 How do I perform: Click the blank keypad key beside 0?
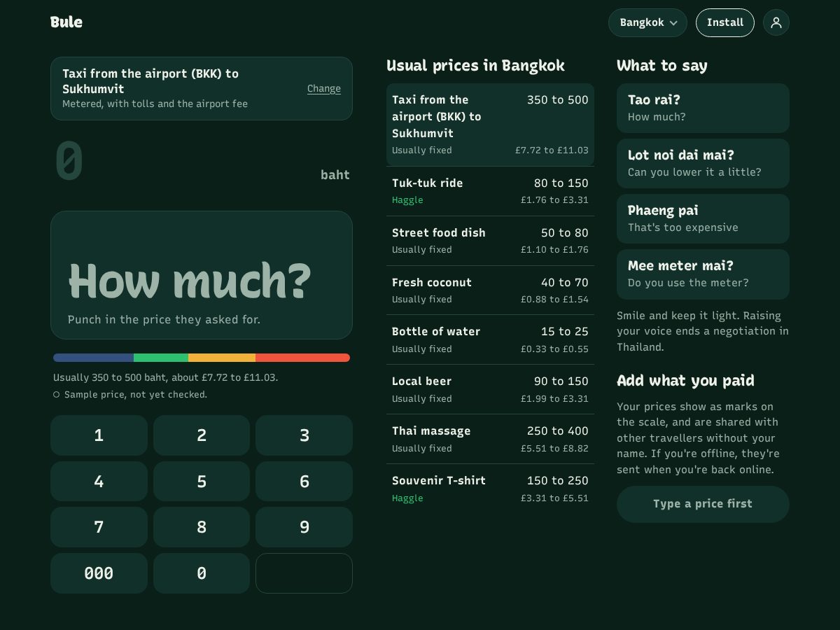[304, 573]
